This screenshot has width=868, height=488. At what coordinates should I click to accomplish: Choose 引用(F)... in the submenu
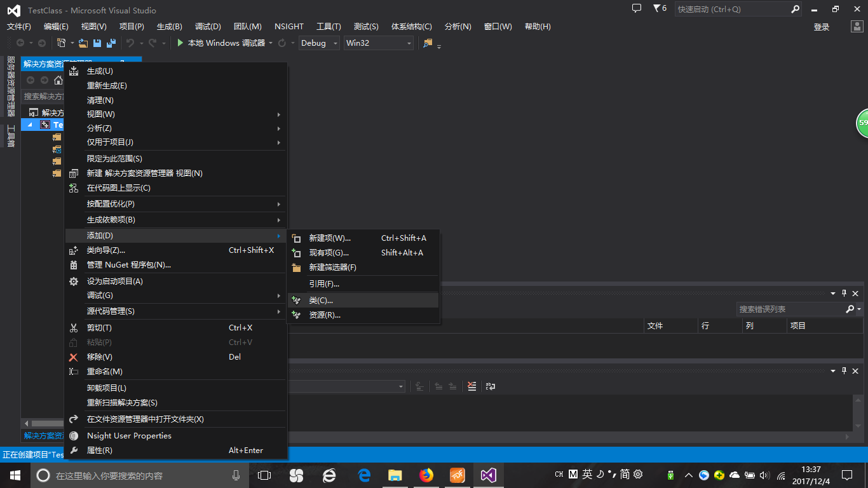click(363, 283)
